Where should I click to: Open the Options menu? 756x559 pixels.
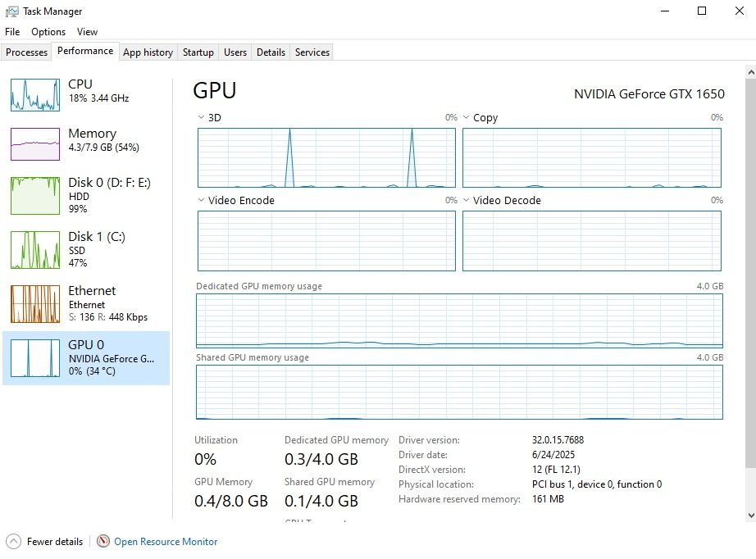[x=48, y=32]
